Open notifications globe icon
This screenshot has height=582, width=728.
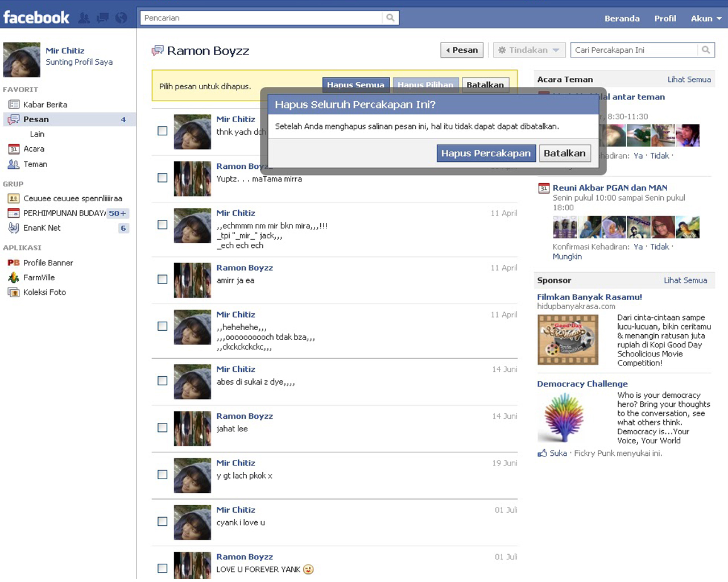tap(121, 18)
